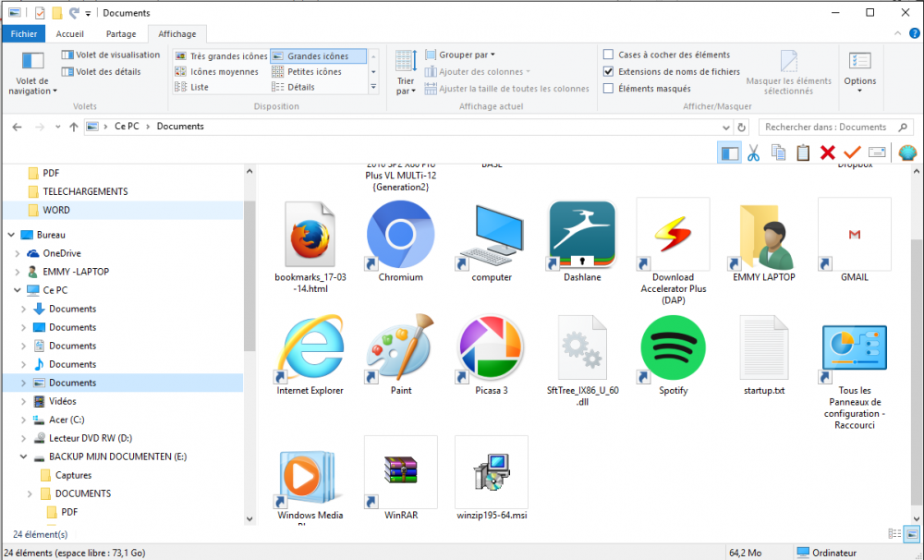
Task: Toggle Volet de visualisation pane
Action: tap(110, 55)
